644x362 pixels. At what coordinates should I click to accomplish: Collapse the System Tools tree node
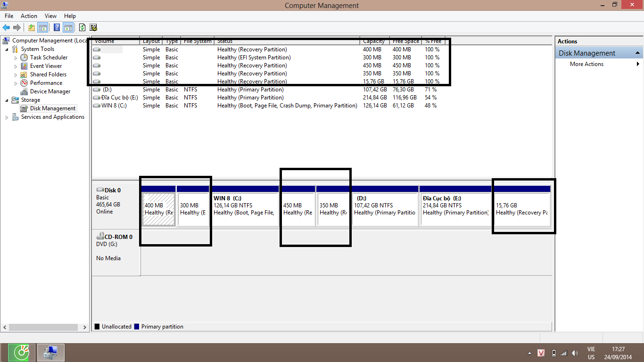point(7,49)
